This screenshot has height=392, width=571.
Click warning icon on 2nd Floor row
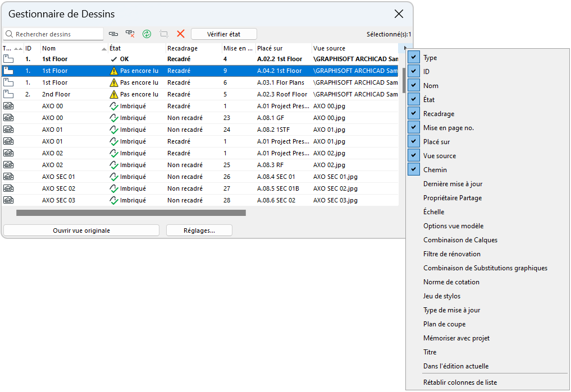[x=114, y=95]
